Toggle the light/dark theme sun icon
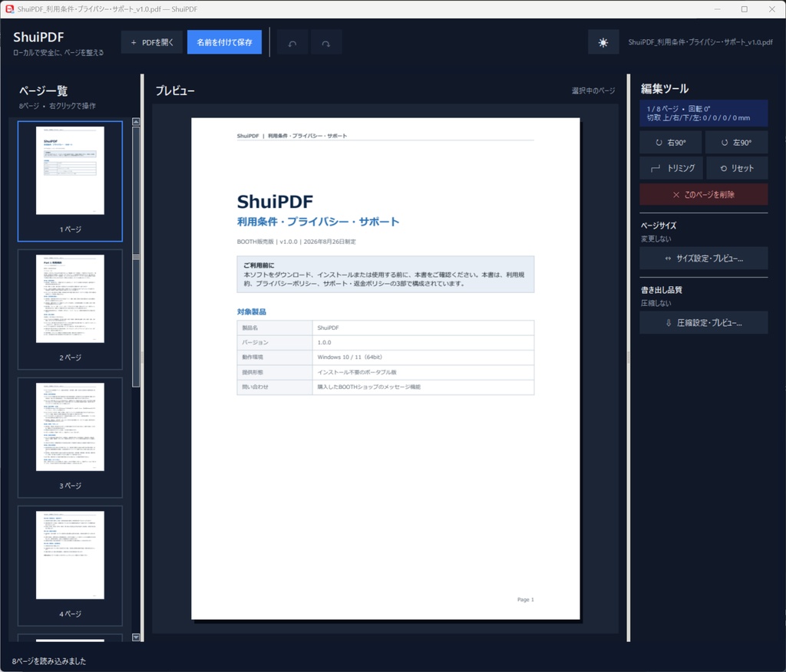Viewport: 786px width, 672px height. [x=603, y=43]
